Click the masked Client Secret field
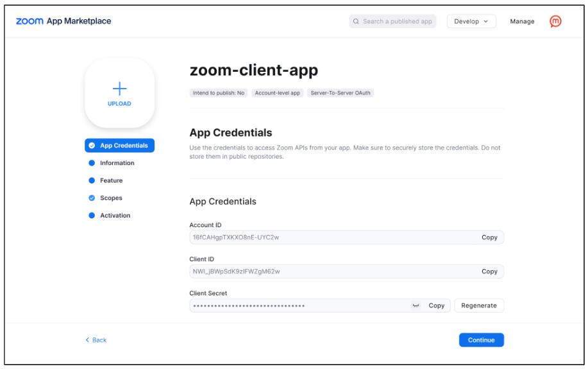 (320, 305)
